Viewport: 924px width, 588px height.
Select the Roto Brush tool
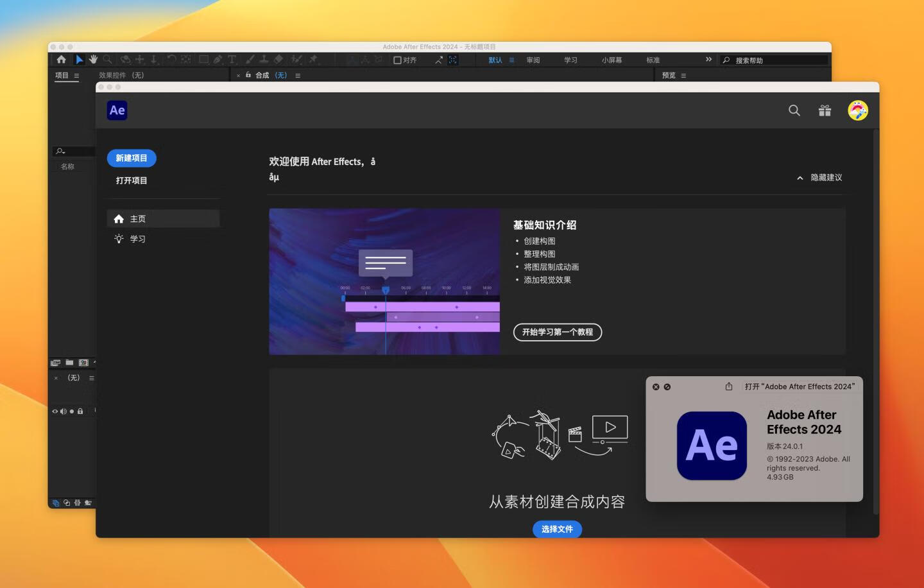point(296,60)
